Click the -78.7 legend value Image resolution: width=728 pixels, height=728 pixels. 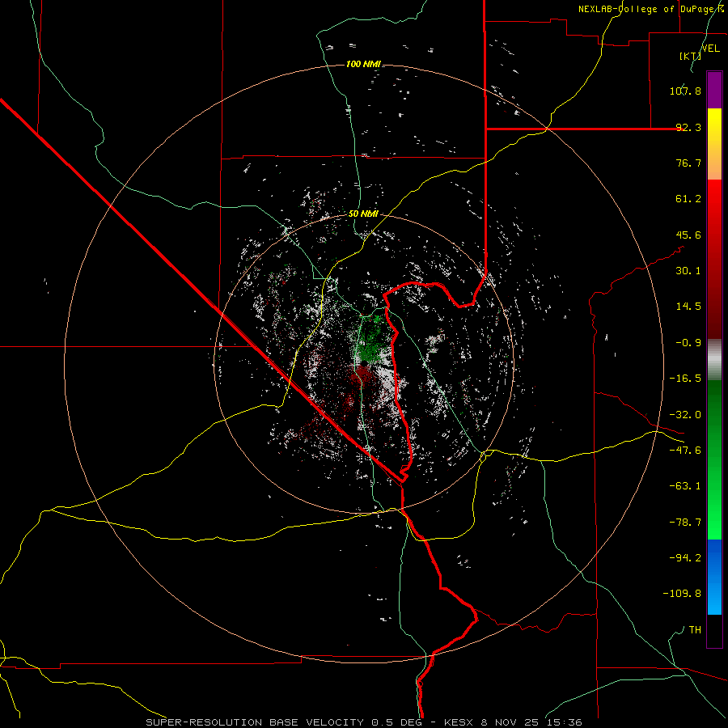tap(685, 523)
